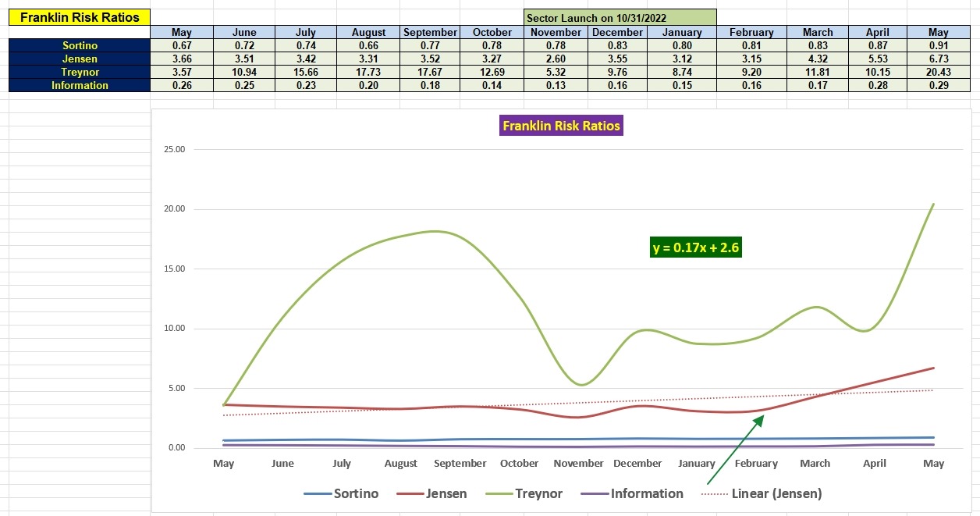
Task: Select Treynor value 12.69 for October
Action: [492, 72]
